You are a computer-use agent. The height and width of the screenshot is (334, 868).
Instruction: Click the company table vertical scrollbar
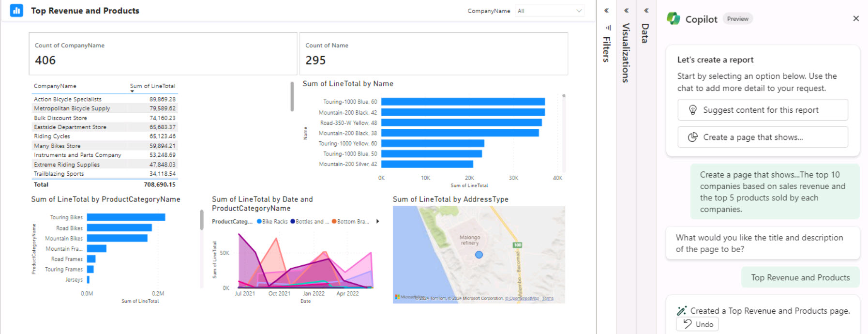pyautogui.click(x=292, y=97)
